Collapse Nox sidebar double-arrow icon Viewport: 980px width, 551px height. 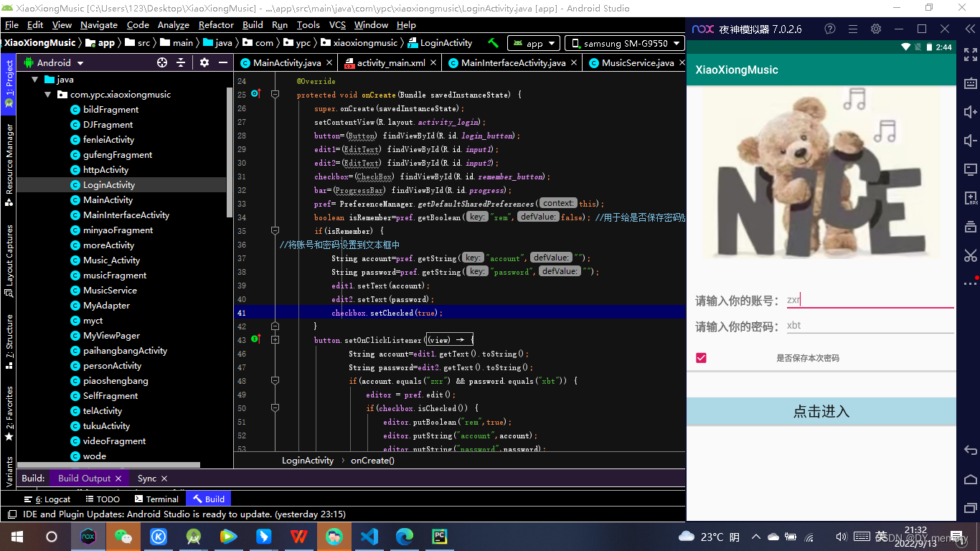click(969, 29)
